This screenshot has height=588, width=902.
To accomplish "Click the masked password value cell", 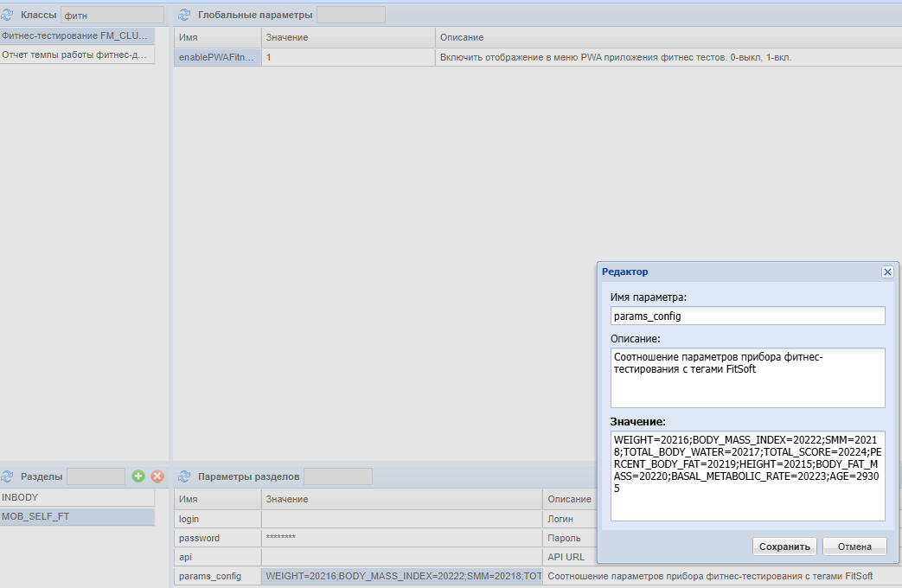I will (x=401, y=538).
